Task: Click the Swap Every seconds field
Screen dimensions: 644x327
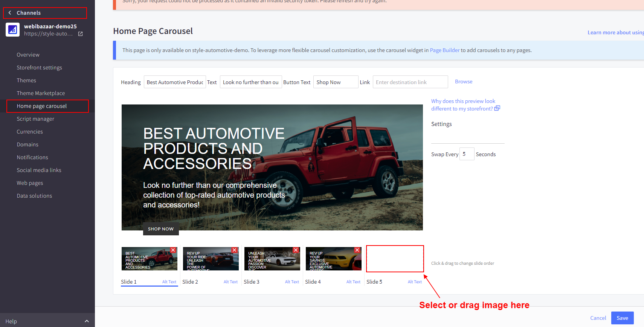Action: (466, 154)
